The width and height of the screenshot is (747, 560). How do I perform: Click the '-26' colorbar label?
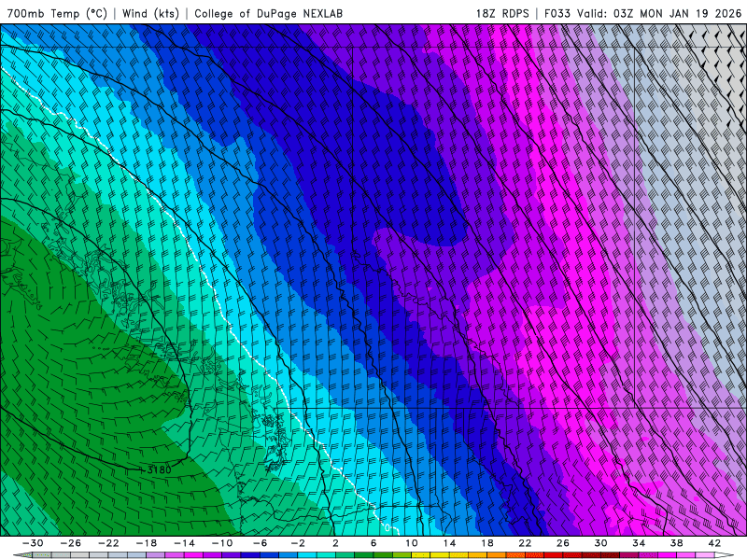click(71, 543)
